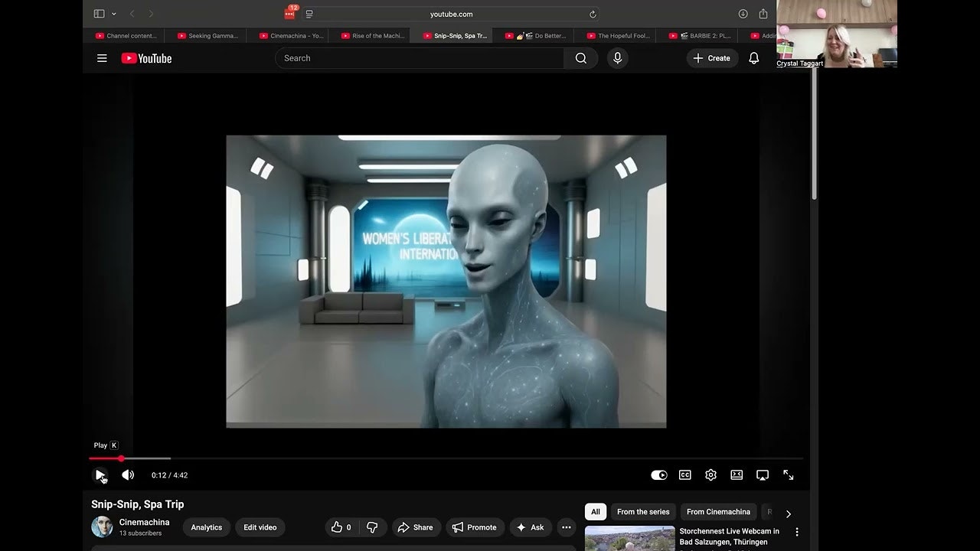Open the more actions ellipsis menu
The image size is (980, 551).
566,527
